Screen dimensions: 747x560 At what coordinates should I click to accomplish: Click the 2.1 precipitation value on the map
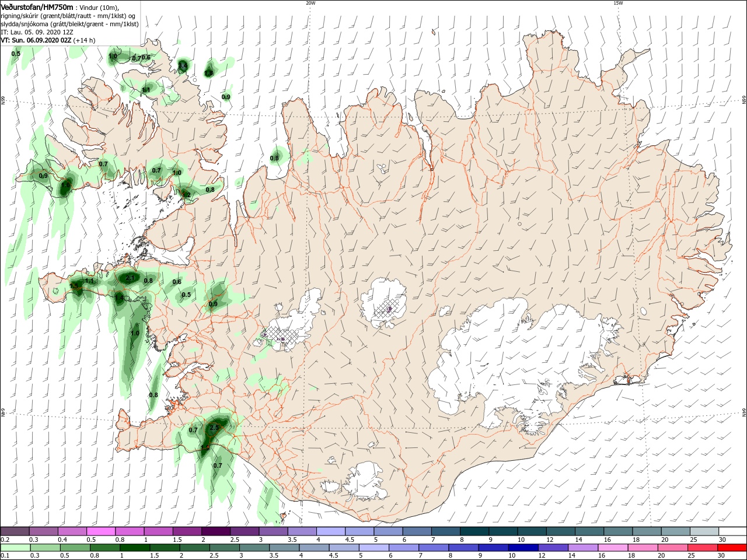[130, 278]
